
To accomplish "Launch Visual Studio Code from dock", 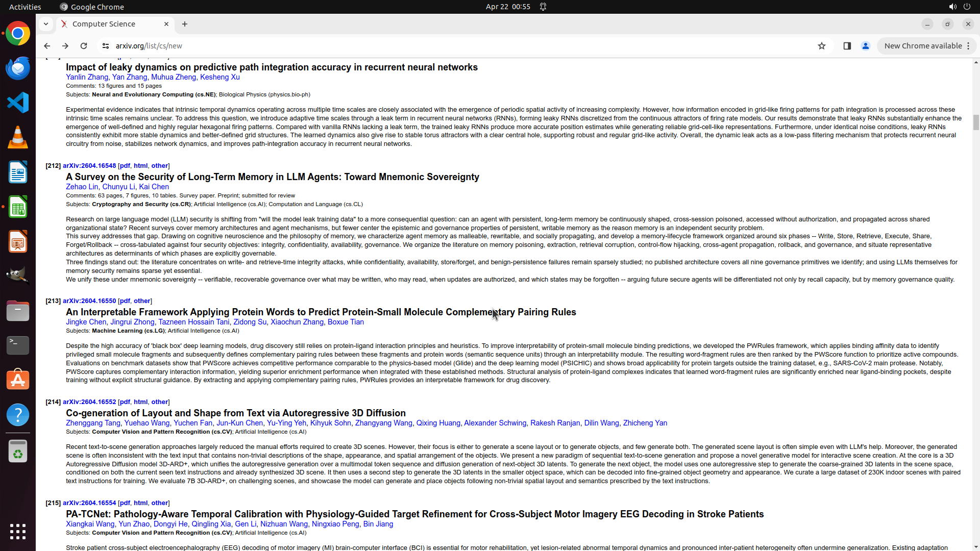I will pyautogui.click(x=18, y=103).
